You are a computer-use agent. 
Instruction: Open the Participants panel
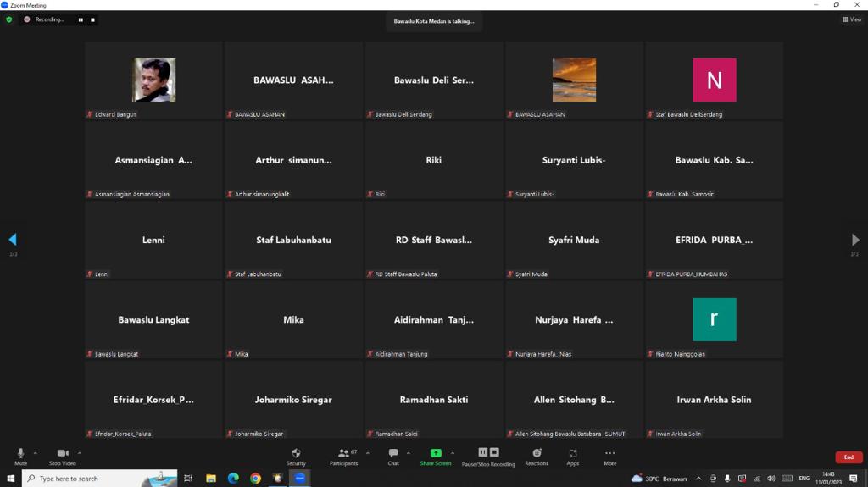(343, 457)
